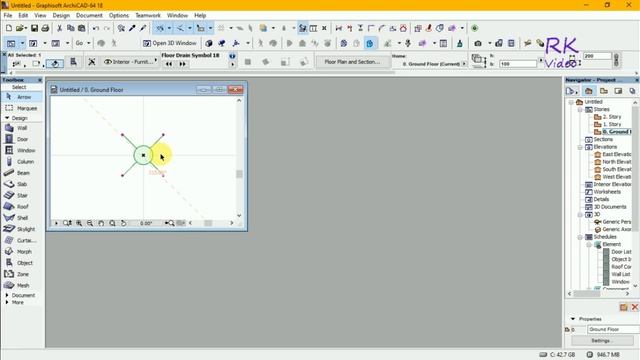Choose the Skylight tool
This screenshot has width=640, height=360.
pyautogui.click(x=22, y=229)
